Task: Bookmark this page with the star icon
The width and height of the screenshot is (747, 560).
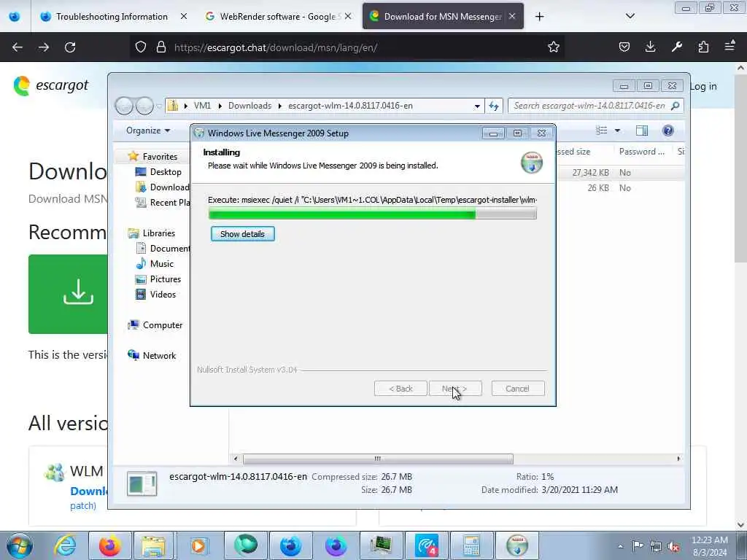Action: click(x=553, y=47)
